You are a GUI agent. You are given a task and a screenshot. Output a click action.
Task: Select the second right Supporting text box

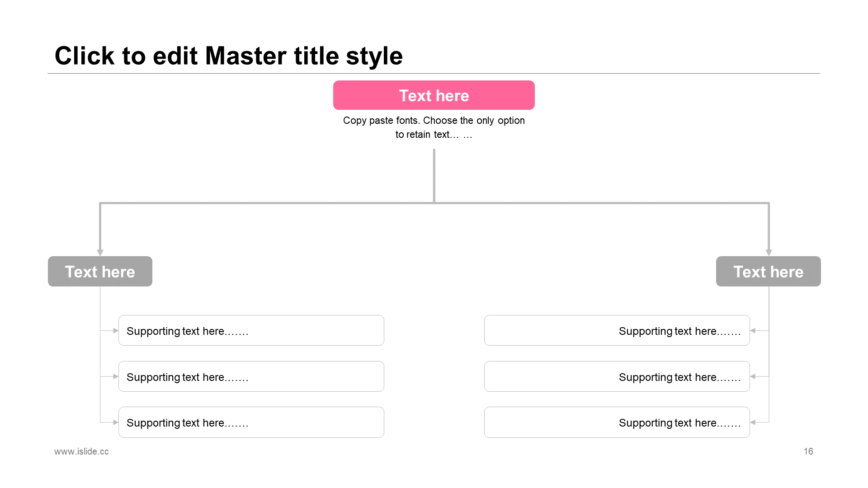click(617, 376)
